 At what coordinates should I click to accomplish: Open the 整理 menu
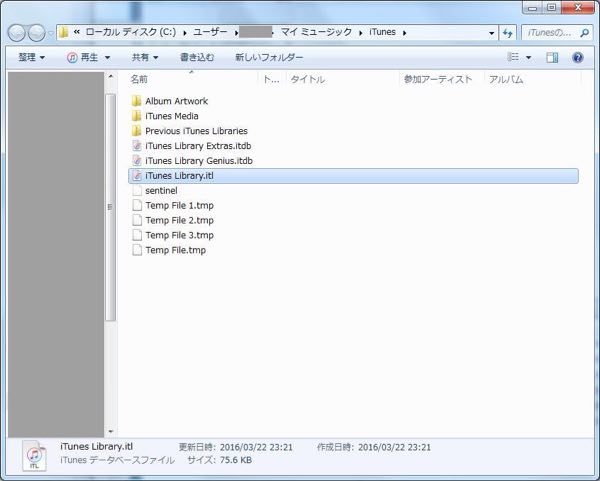coord(31,57)
